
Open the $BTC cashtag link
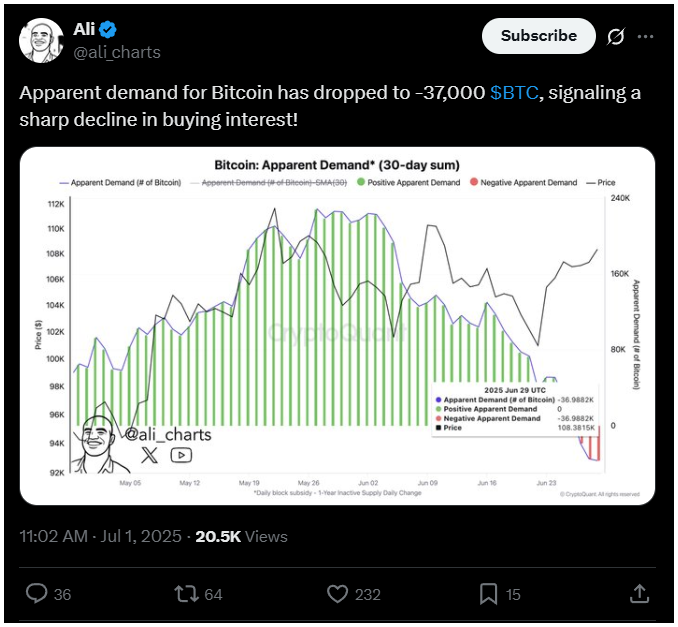[x=514, y=93]
